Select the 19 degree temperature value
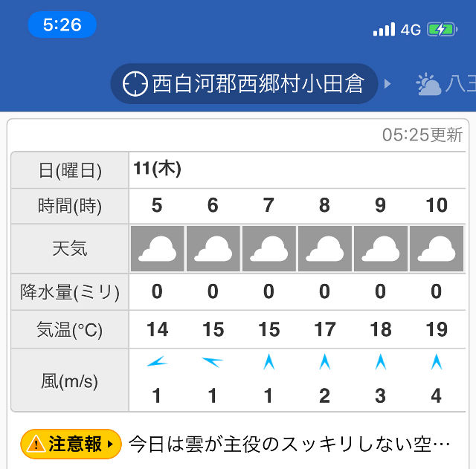 click(x=437, y=329)
